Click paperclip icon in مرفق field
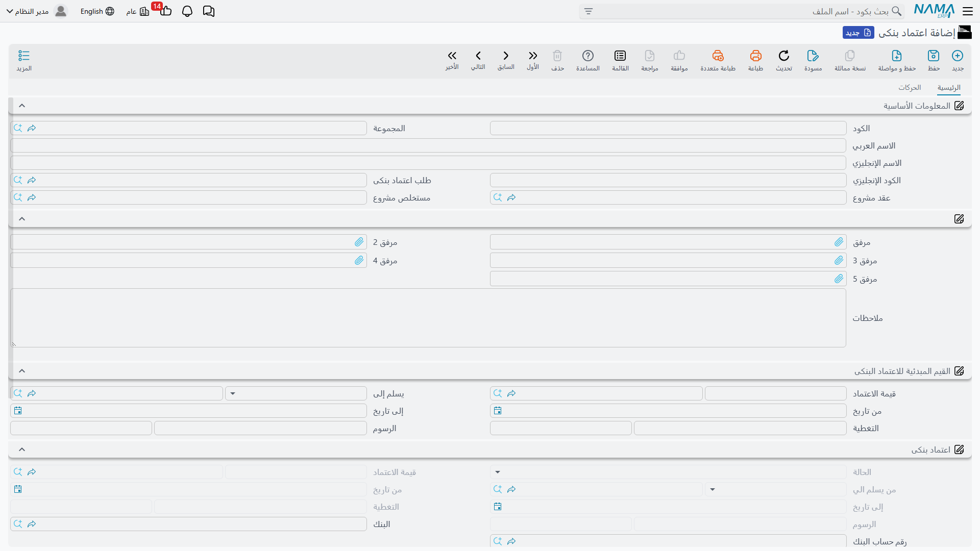The width and height of the screenshot is (980, 551). click(839, 242)
